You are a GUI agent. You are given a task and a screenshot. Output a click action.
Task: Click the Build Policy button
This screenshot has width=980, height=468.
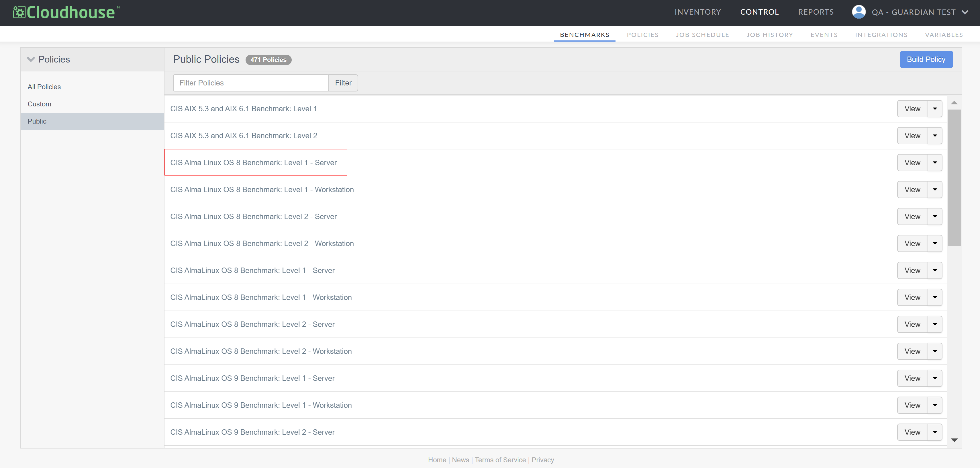tap(926, 59)
